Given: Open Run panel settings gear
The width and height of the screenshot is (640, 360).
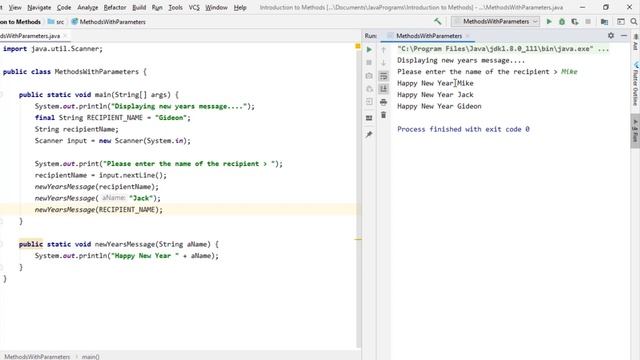Looking at the screenshot, I should click(611, 36).
